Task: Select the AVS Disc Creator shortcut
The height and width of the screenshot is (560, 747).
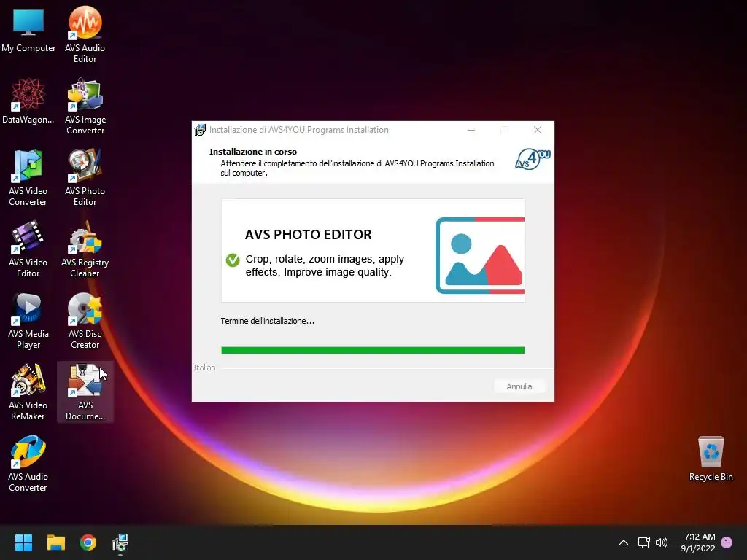Action: tap(85, 321)
